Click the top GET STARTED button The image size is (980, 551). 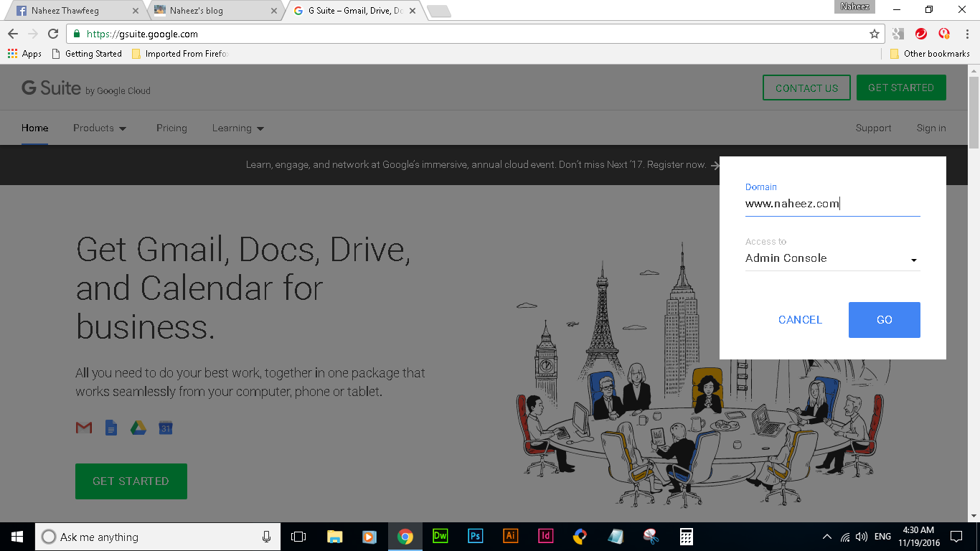[901, 88]
